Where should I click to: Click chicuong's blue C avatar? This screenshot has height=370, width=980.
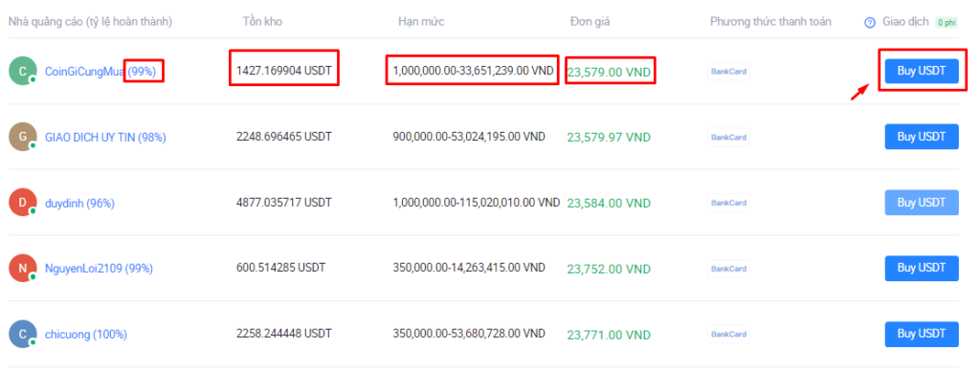pyautogui.click(x=23, y=335)
